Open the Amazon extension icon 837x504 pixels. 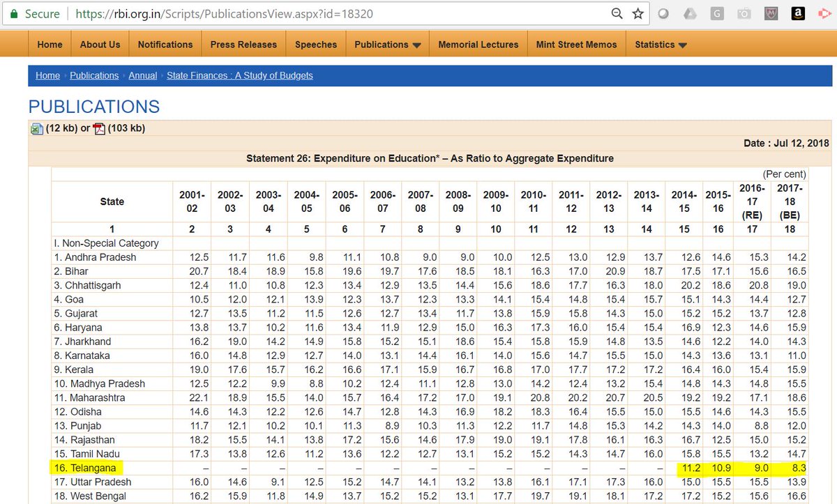[799, 14]
